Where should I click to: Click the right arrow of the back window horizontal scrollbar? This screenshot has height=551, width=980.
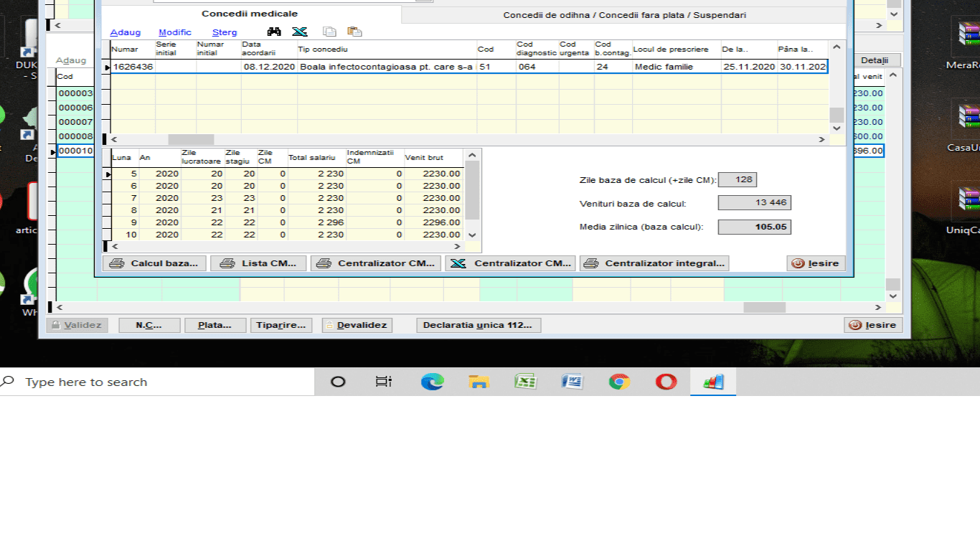tap(880, 307)
